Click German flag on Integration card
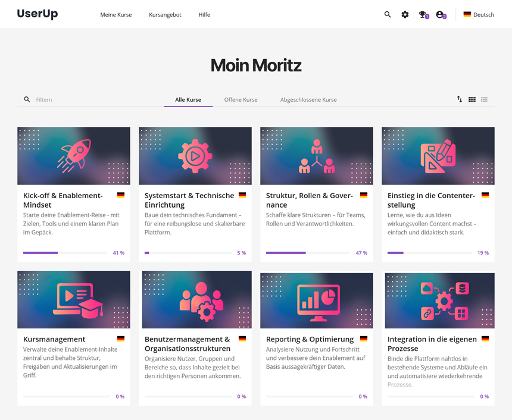Screen dimensions: 512x420 (485, 338)
